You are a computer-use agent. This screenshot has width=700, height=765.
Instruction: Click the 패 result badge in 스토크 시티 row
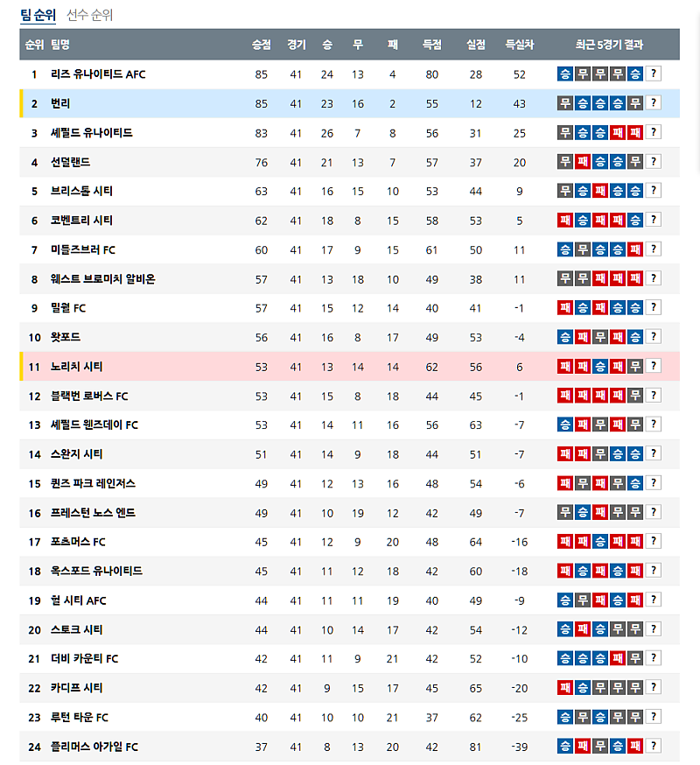pyautogui.click(x=583, y=629)
